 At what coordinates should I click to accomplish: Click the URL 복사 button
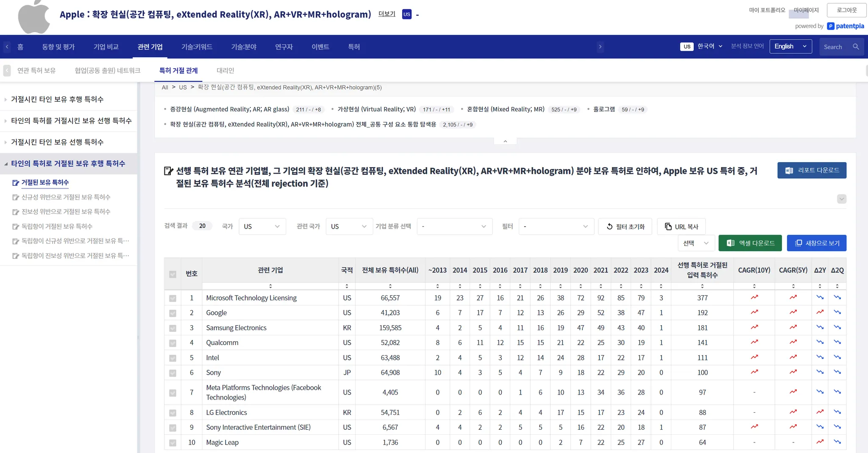(681, 226)
